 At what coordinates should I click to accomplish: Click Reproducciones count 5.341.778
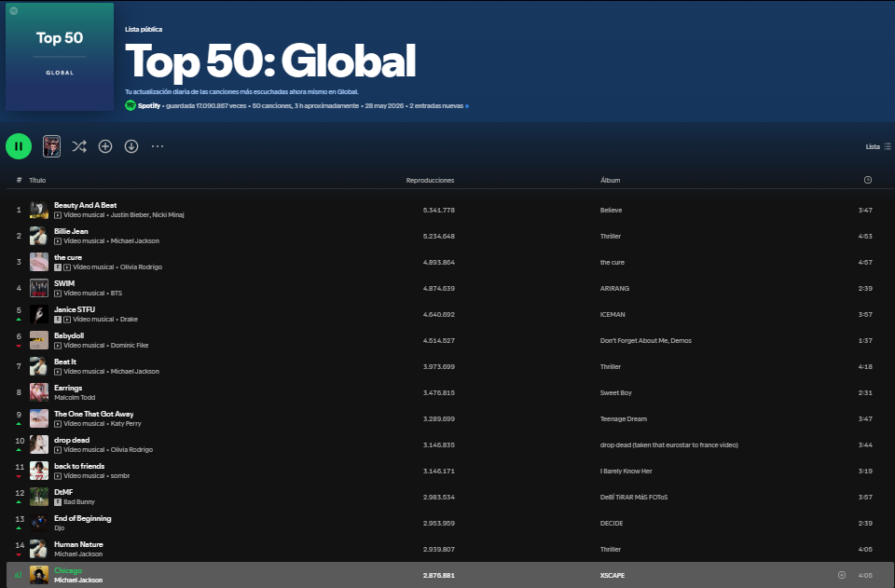tap(439, 211)
